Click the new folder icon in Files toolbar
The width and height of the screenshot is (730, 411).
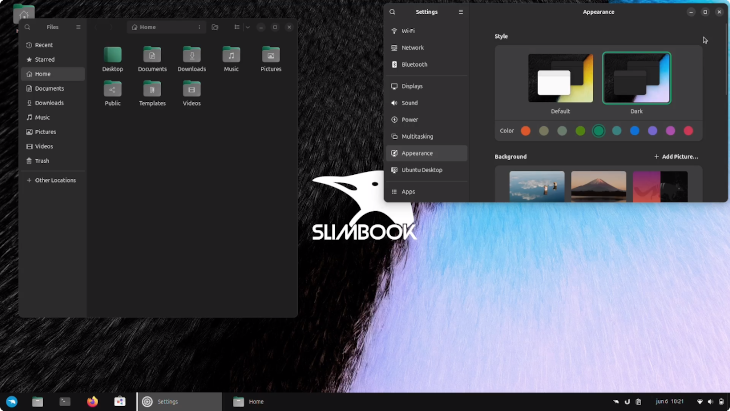215,27
